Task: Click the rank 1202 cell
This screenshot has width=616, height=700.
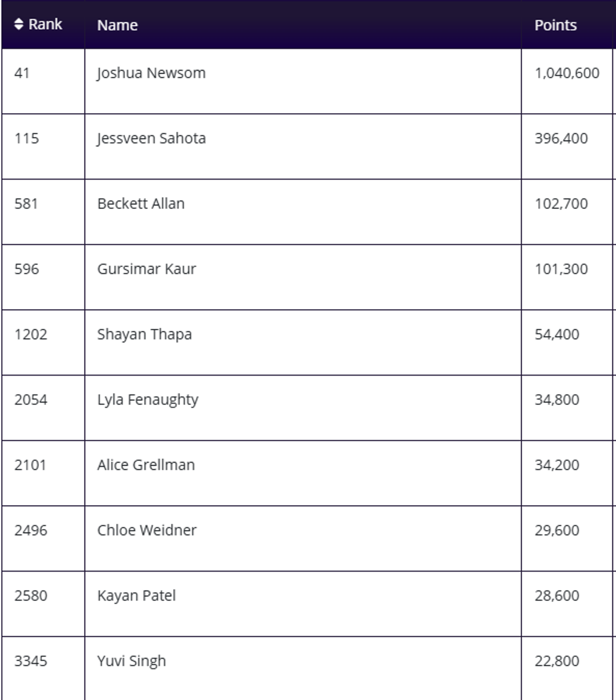Action: pyautogui.click(x=30, y=335)
